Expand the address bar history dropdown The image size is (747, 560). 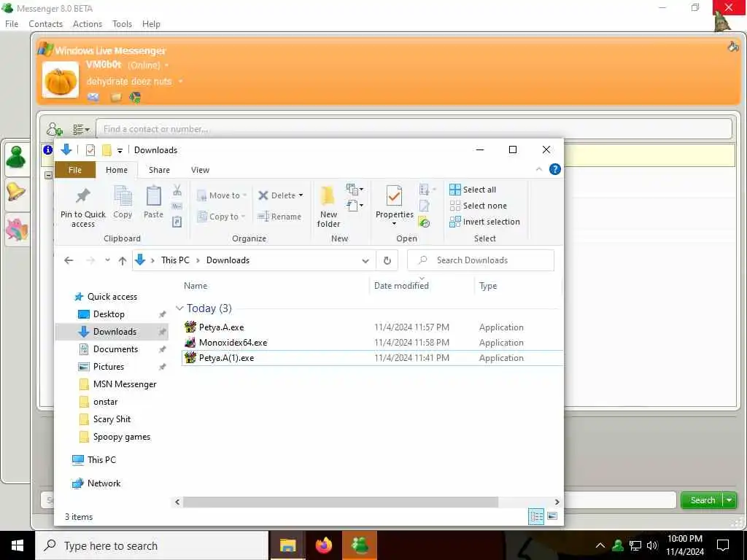point(365,260)
